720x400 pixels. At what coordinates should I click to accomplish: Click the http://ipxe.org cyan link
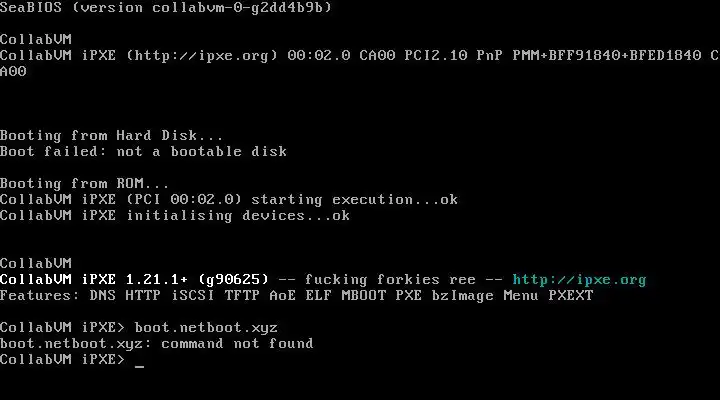click(579, 280)
